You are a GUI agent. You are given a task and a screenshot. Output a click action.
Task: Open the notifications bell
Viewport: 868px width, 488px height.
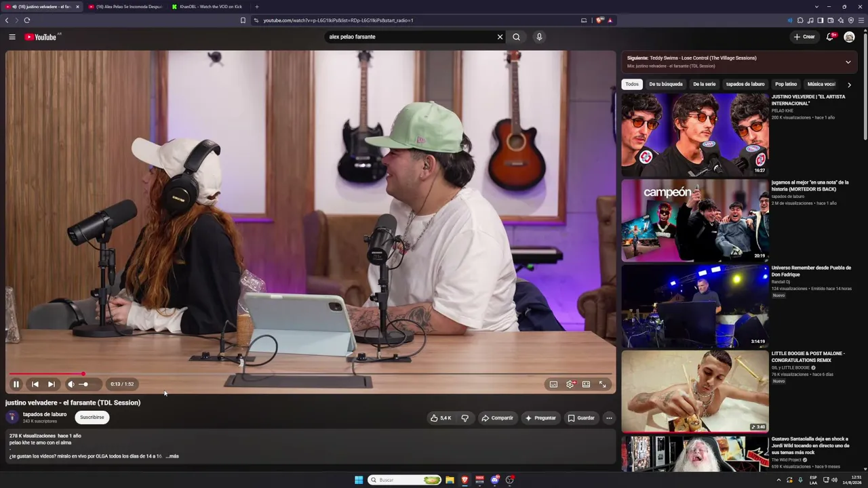click(829, 37)
